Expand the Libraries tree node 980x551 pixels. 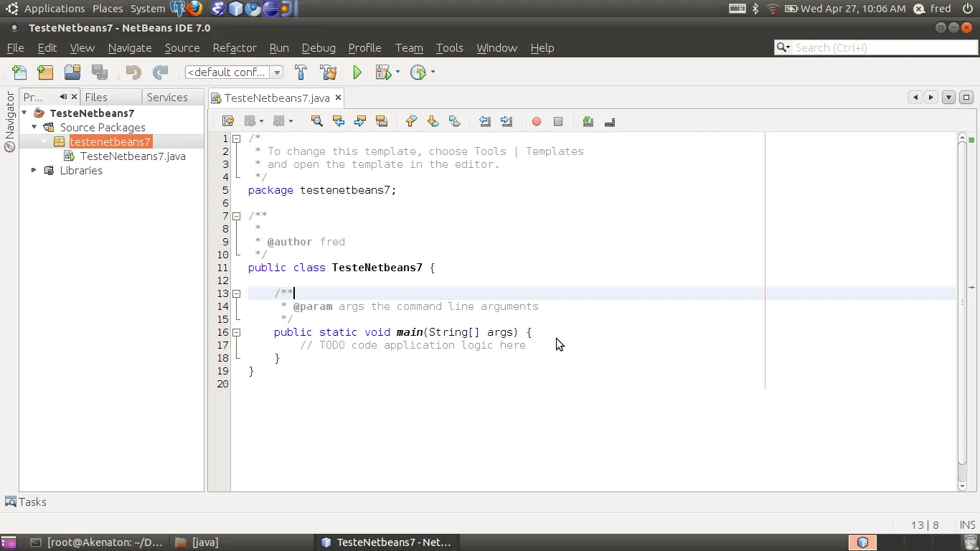(x=34, y=170)
